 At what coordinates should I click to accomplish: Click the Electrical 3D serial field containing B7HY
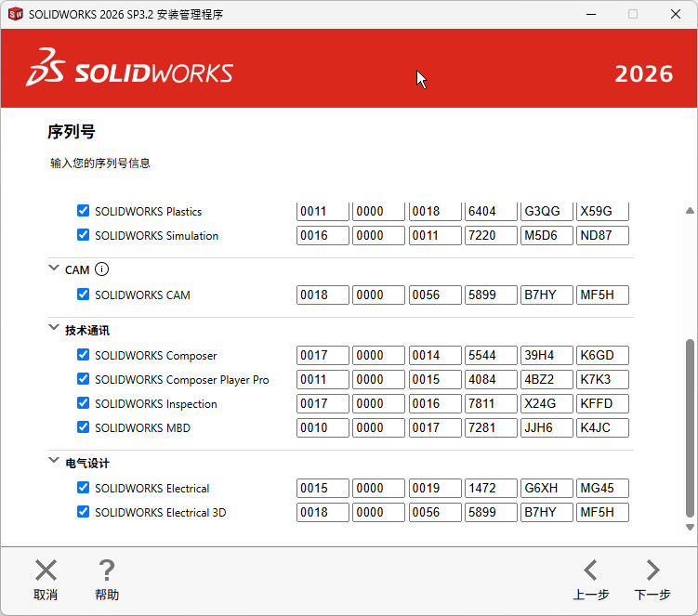coord(547,512)
